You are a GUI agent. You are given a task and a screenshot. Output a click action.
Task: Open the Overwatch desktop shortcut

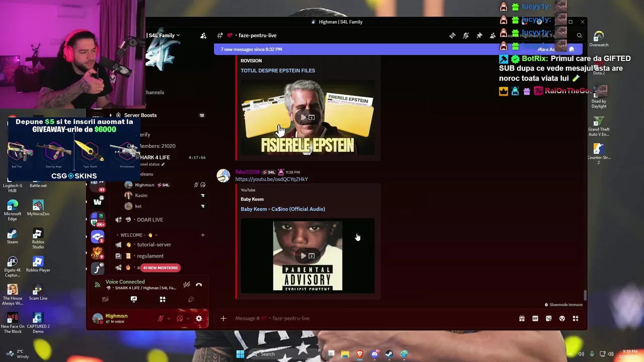point(599,39)
